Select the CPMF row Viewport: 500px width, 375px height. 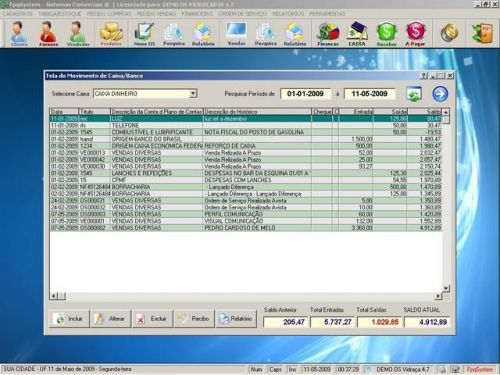(x=246, y=180)
